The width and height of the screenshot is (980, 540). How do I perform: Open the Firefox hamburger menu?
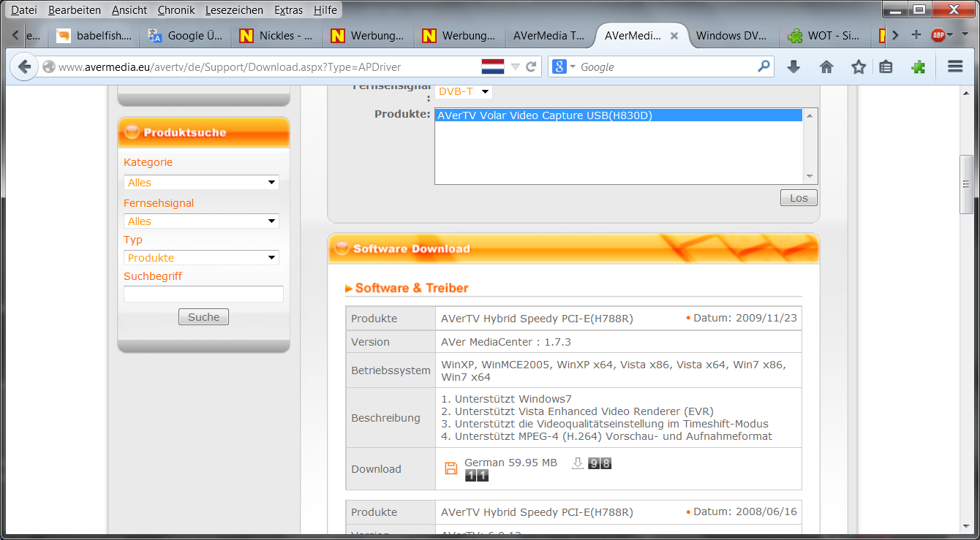click(955, 67)
